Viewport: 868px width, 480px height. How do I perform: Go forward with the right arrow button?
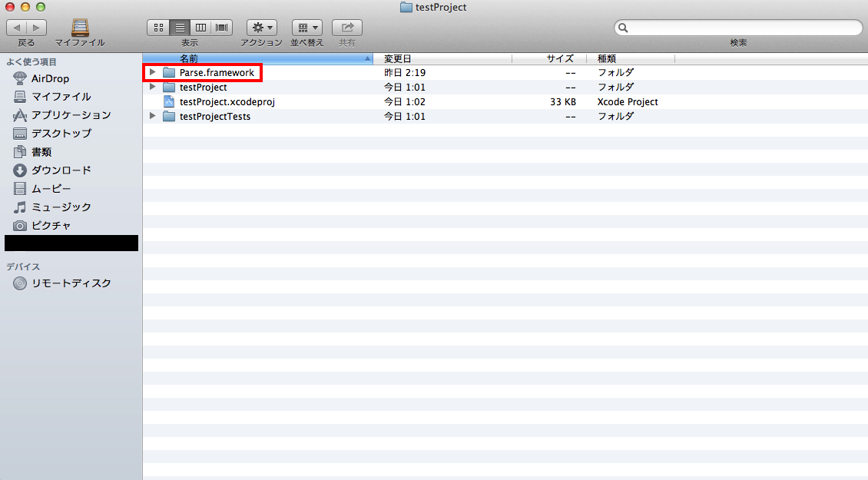[37, 28]
